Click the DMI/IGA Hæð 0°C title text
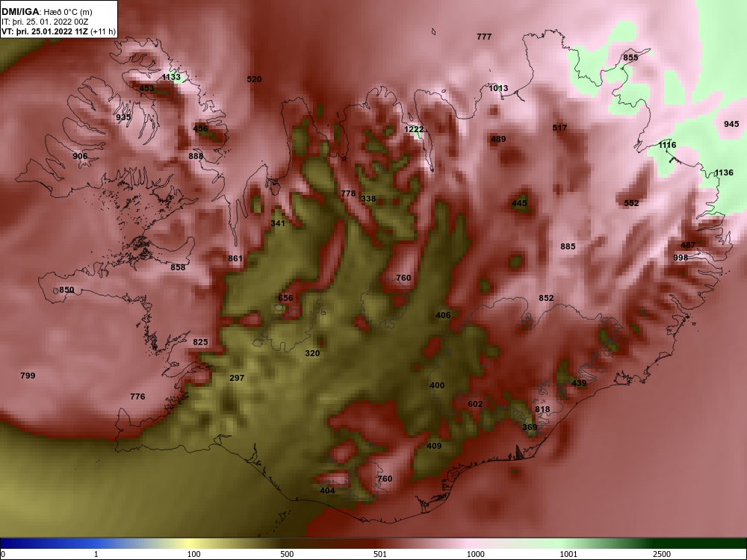Viewport: 747px width, 560px height. (46, 12)
